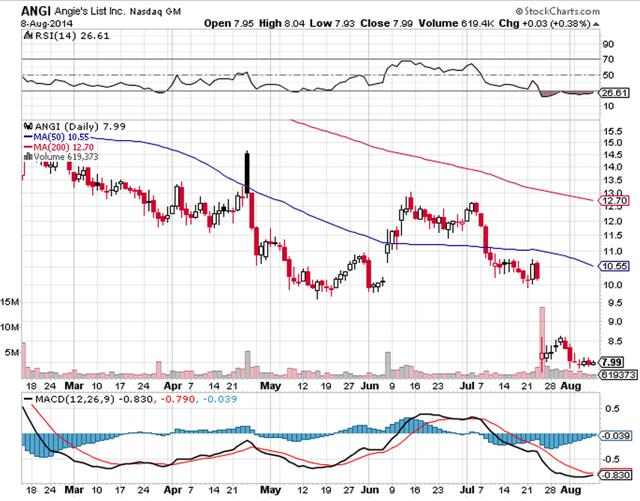Click the Nasdaq GM exchange label
640x501 pixels.
[x=155, y=11]
